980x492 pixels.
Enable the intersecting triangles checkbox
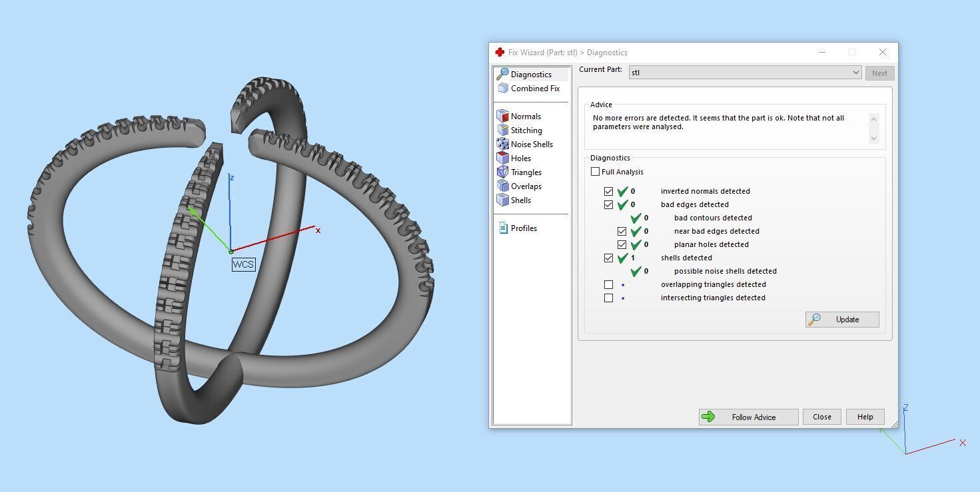coord(608,298)
